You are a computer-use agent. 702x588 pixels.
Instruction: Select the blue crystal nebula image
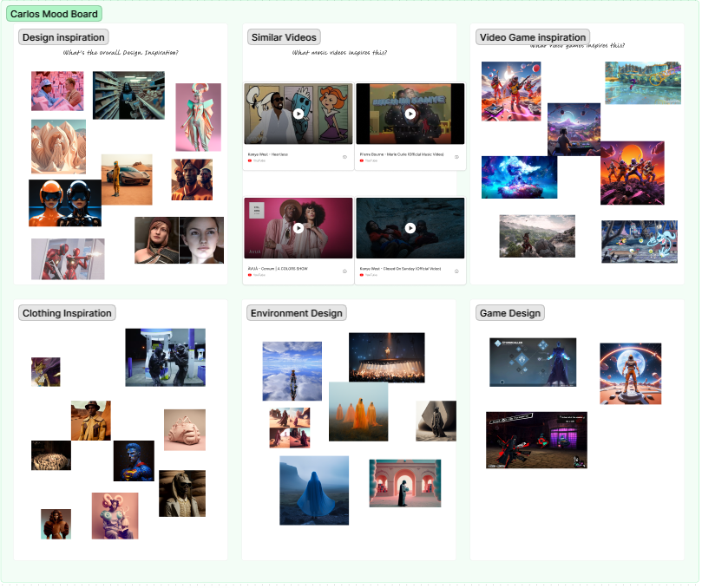(x=519, y=177)
